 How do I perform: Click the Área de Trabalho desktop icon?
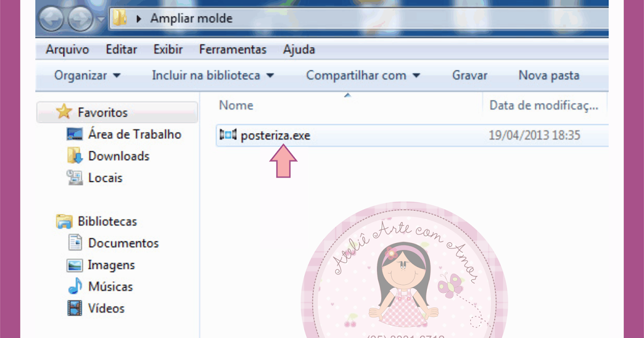click(75, 134)
